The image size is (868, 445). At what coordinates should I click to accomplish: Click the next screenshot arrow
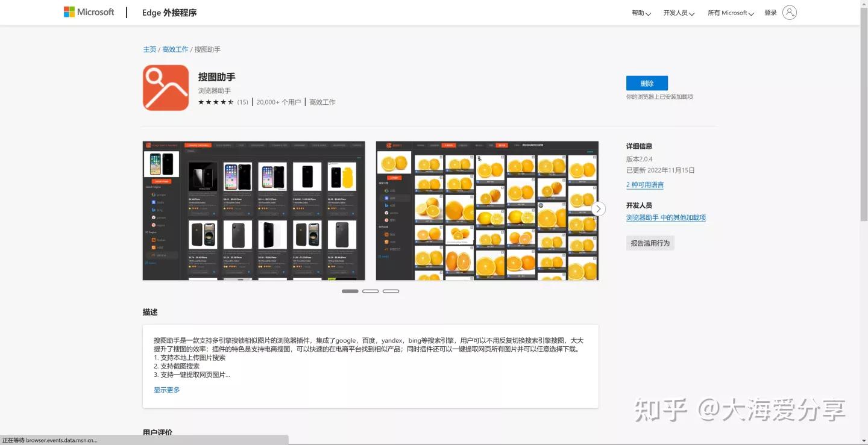598,208
